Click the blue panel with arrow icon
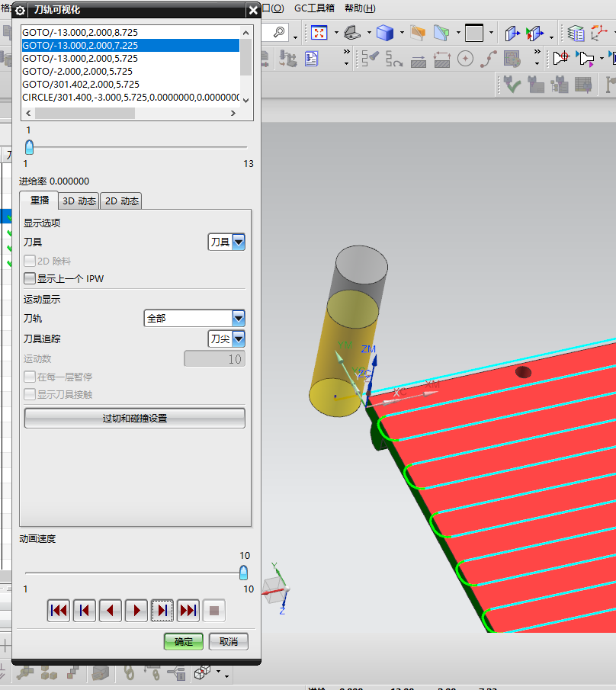Image resolution: width=616 pixels, height=690 pixels. pos(512,33)
